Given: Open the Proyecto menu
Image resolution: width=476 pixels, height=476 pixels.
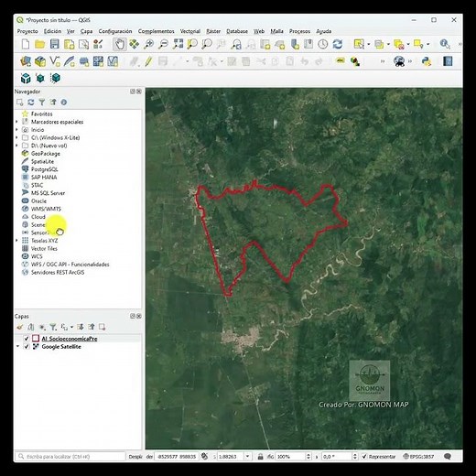Looking at the screenshot, I should point(27,31).
